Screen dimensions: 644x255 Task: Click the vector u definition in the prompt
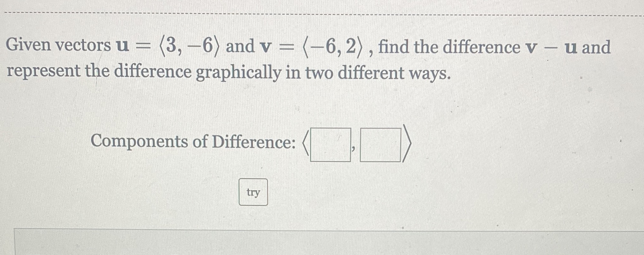pyautogui.click(x=168, y=46)
